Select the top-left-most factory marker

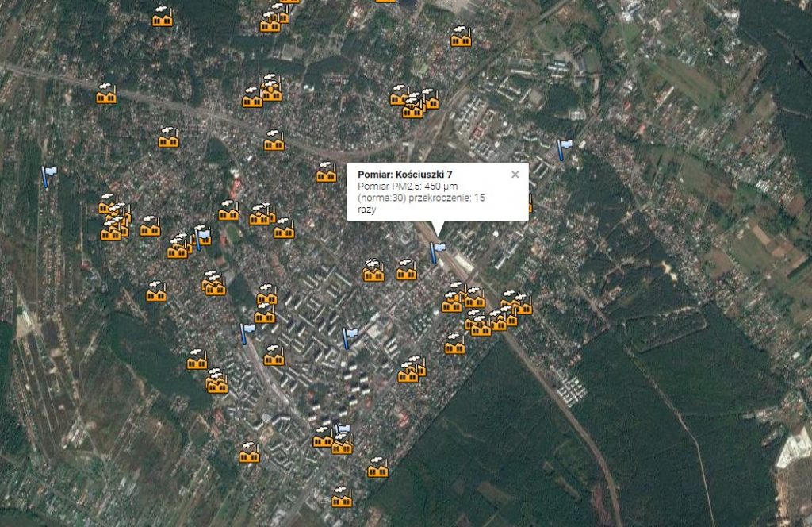163,17
